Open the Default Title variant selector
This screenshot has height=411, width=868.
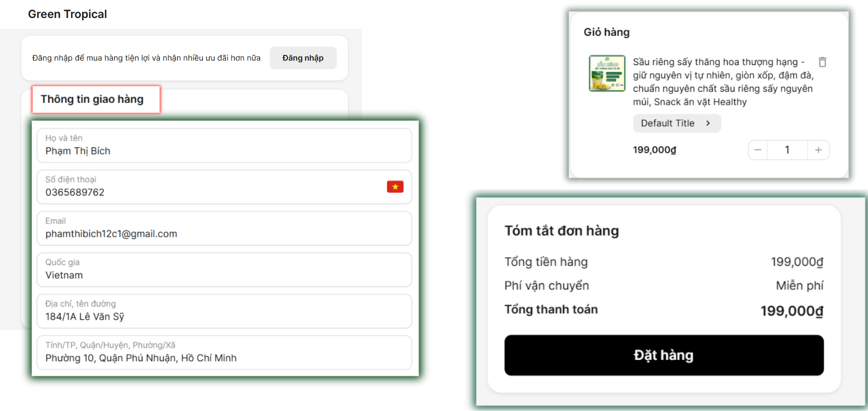pyautogui.click(x=676, y=123)
